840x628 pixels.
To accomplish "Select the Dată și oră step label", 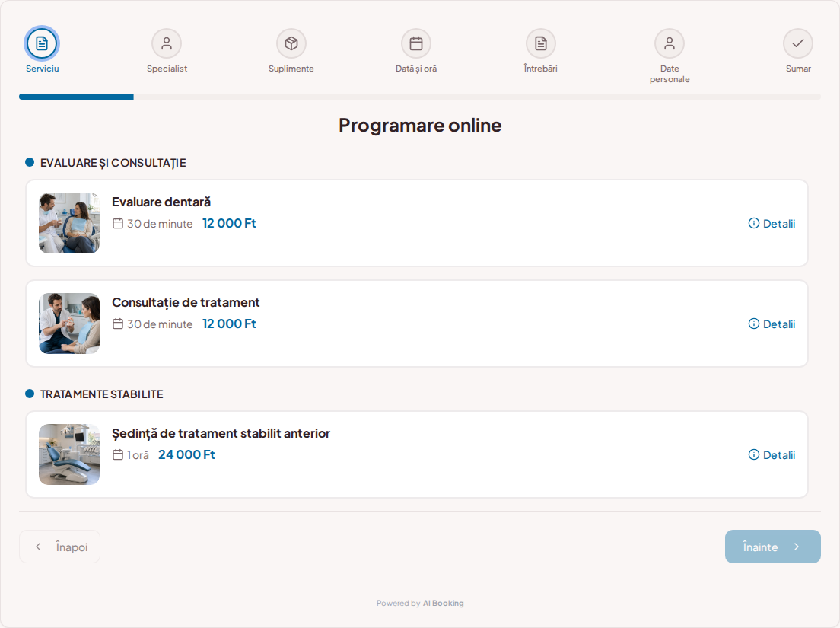I will click(x=416, y=69).
